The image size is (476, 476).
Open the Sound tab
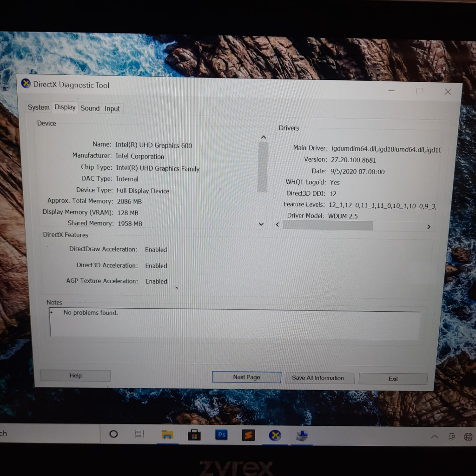(x=90, y=108)
